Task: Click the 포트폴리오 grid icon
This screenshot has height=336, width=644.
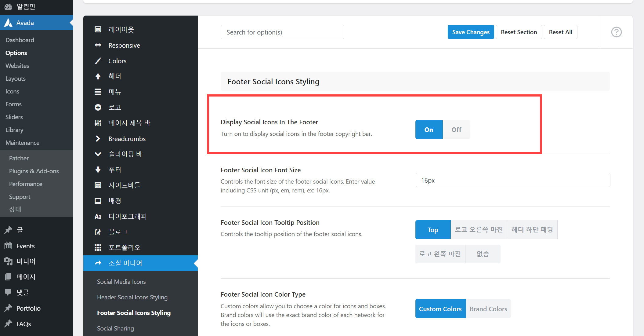Action: point(98,247)
